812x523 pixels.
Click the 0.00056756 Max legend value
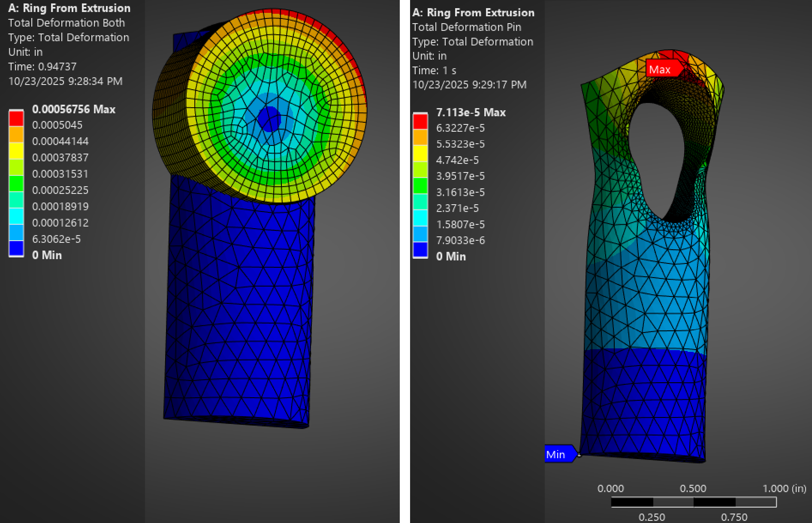(74, 109)
